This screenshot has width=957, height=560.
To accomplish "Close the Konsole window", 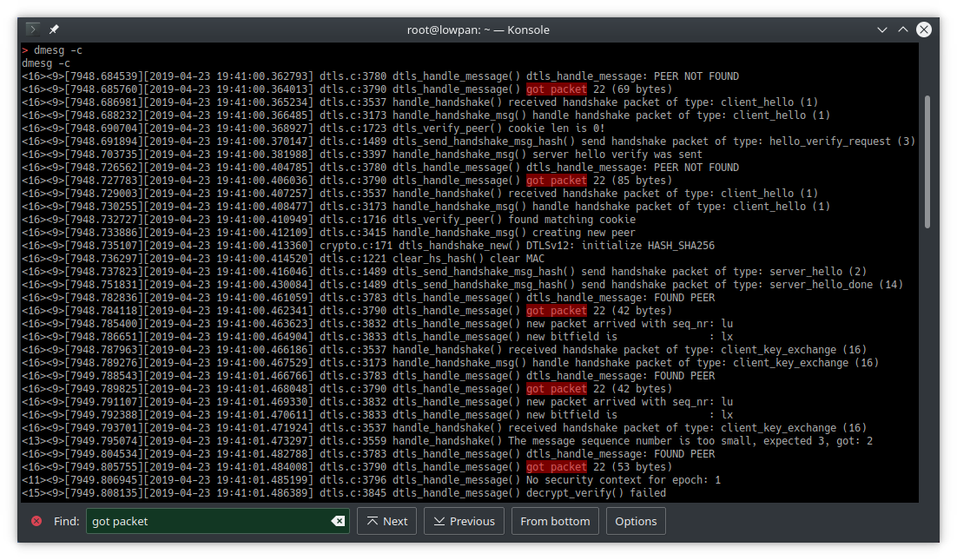I will 924,30.
